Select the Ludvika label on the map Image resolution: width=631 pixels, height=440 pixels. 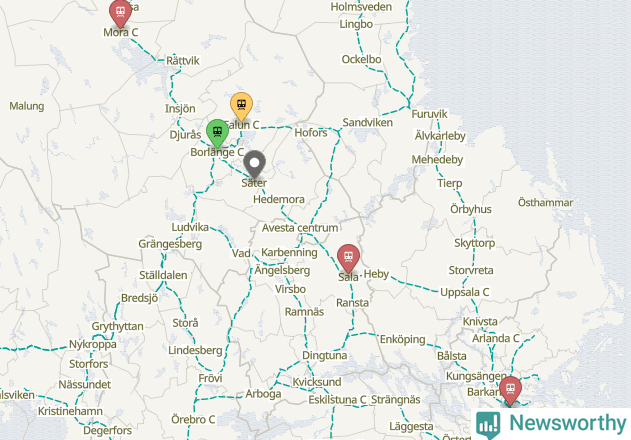tap(190, 227)
